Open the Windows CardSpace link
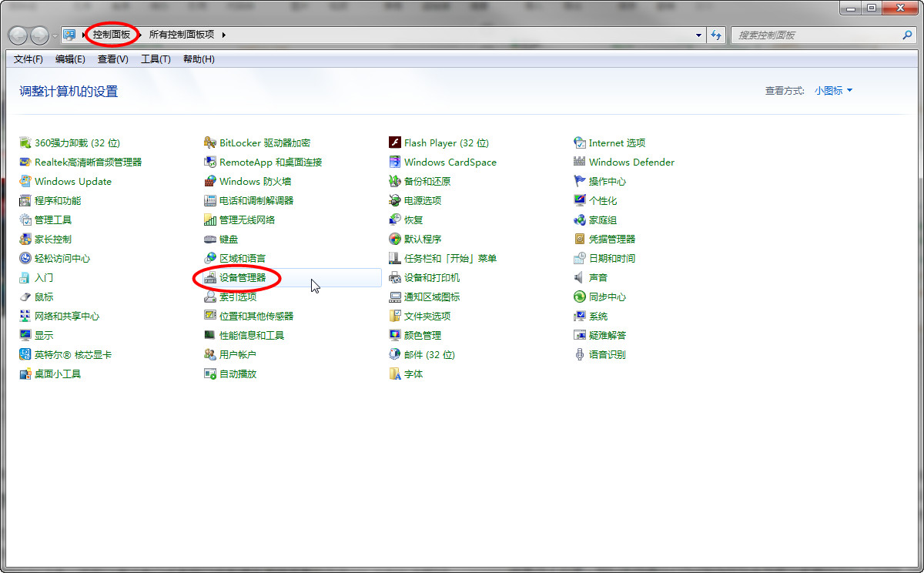Image resolution: width=924 pixels, height=573 pixels. point(450,162)
